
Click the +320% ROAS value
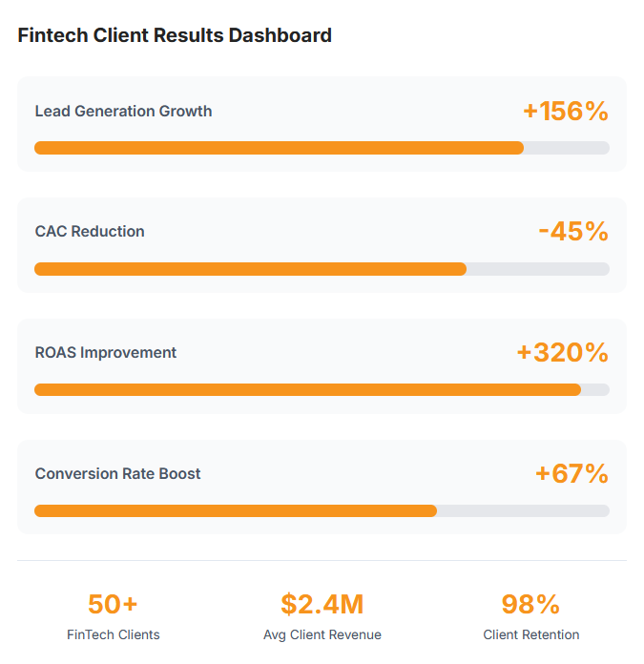pyautogui.click(x=562, y=352)
